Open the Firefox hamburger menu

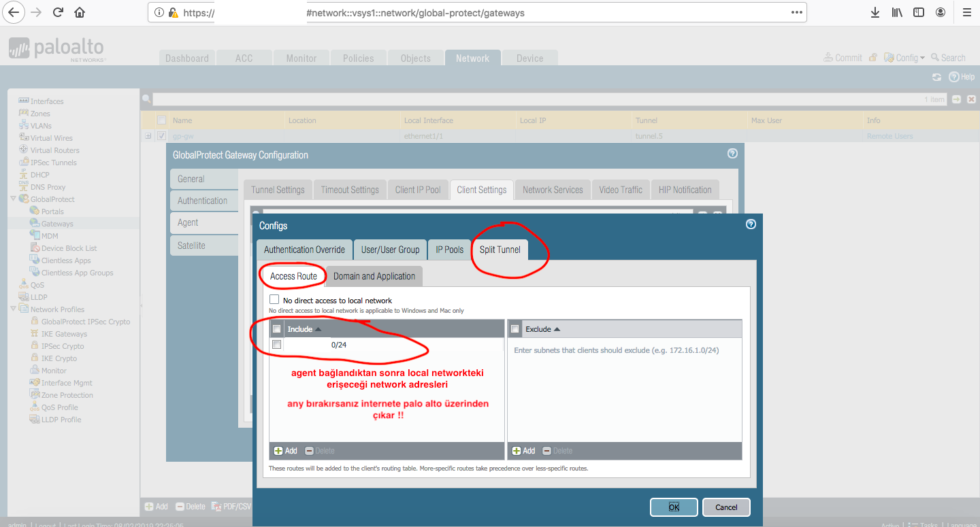coord(966,12)
